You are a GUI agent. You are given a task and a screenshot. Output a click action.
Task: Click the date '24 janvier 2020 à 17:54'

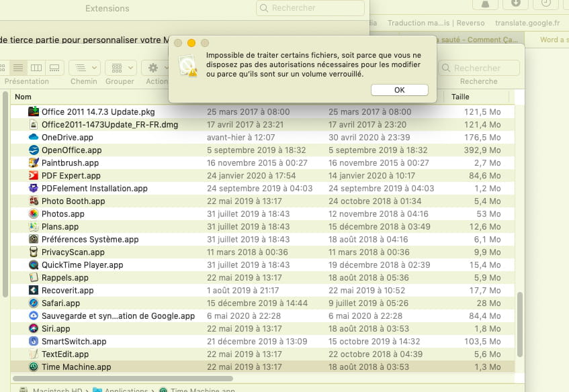coord(251,176)
